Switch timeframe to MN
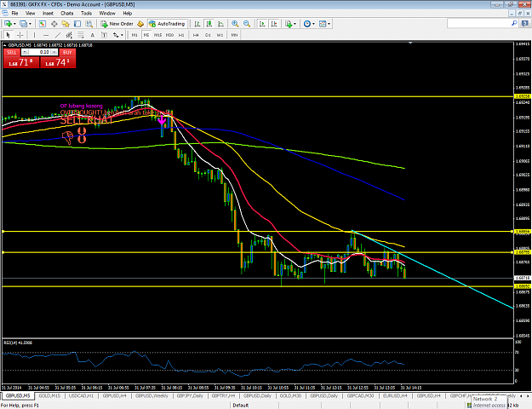Image resolution: width=532 pixels, height=409 pixels. (x=234, y=35)
